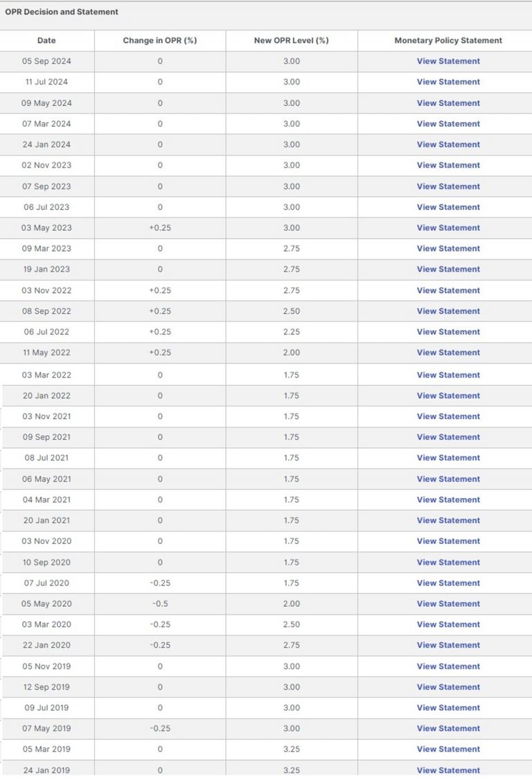Click the OPR Decision and Statement title
532x778 pixels.
[62, 12]
